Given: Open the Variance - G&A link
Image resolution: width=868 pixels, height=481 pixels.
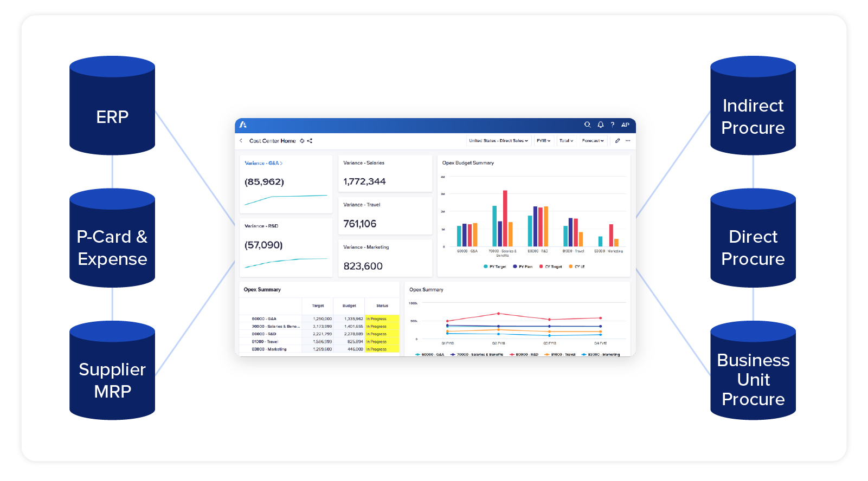Looking at the screenshot, I should click(x=263, y=163).
